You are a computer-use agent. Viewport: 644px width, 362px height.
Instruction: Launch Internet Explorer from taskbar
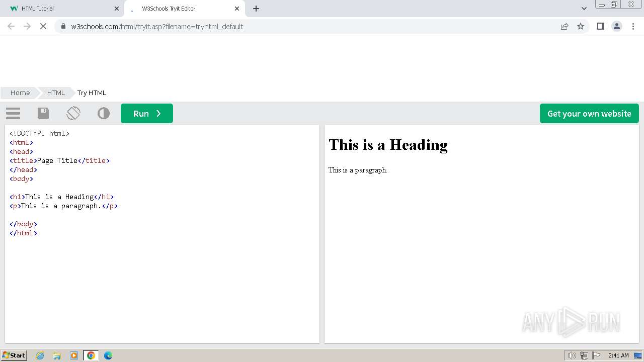40,355
